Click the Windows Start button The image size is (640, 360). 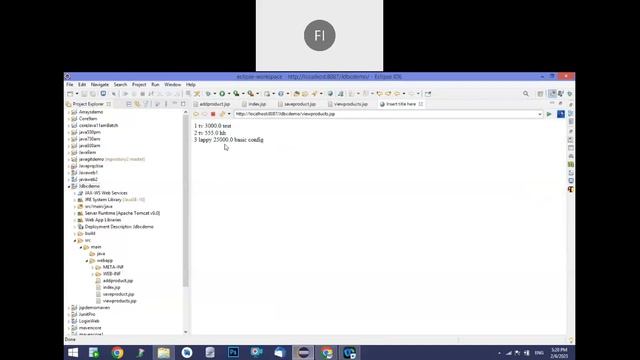click(x=73, y=353)
